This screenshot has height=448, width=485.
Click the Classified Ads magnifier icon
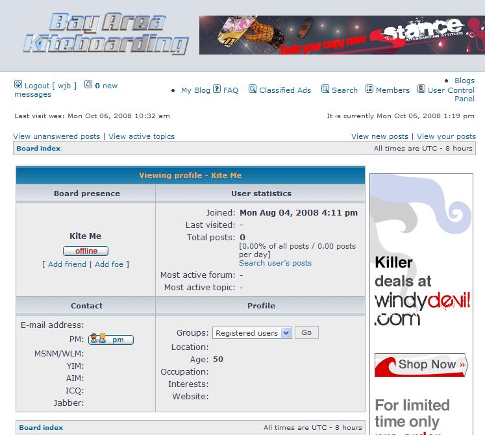pos(253,89)
